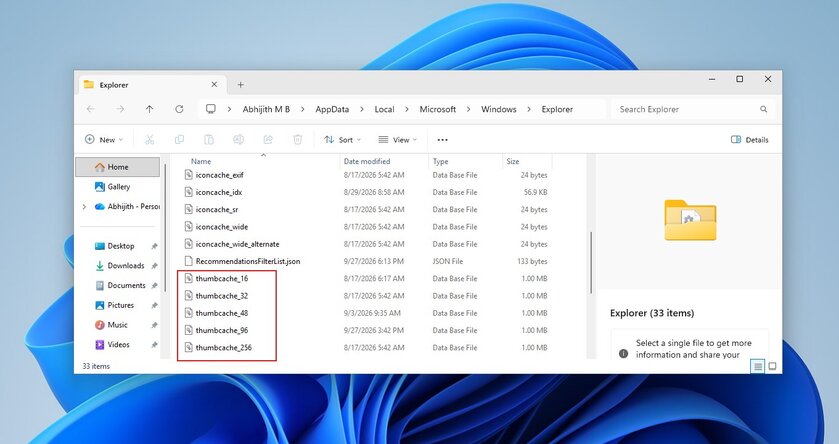Click the Paste clipboard icon
Image resolution: width=839 pixels, height=444 pixels.
[x=209, y=140]
